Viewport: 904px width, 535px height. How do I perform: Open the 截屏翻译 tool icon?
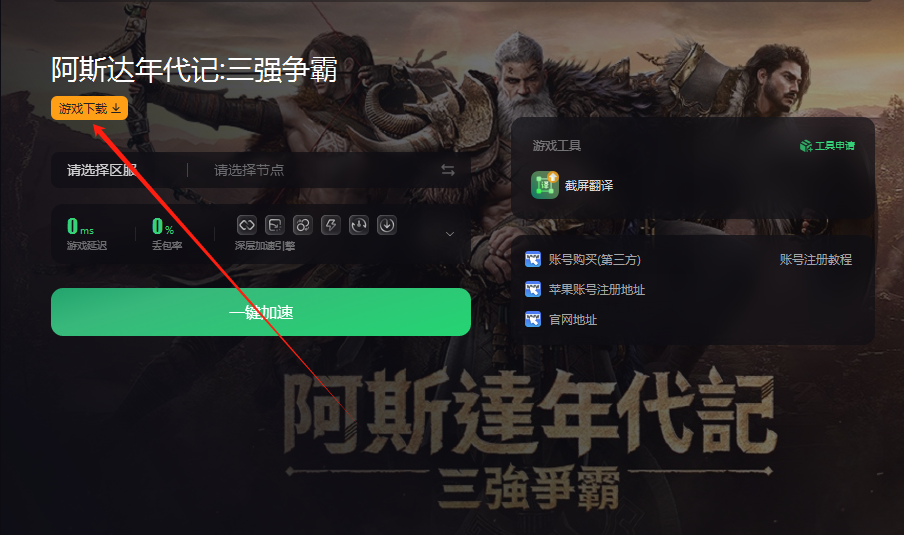[x=545, y=185]
